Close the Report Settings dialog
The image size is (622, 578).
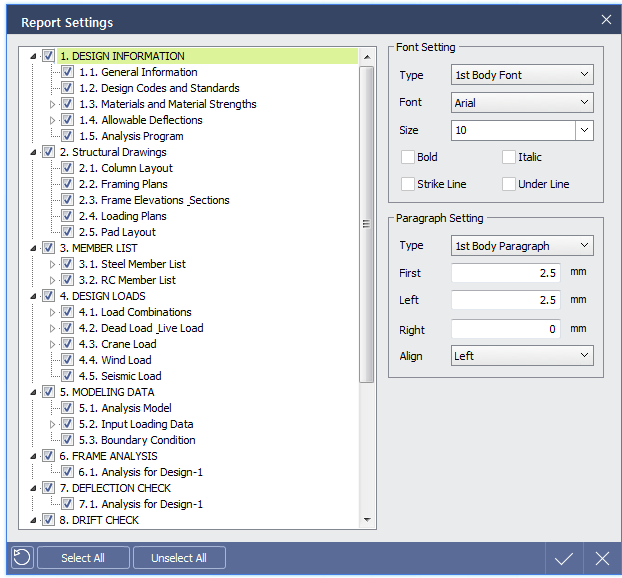pos(606,20)
